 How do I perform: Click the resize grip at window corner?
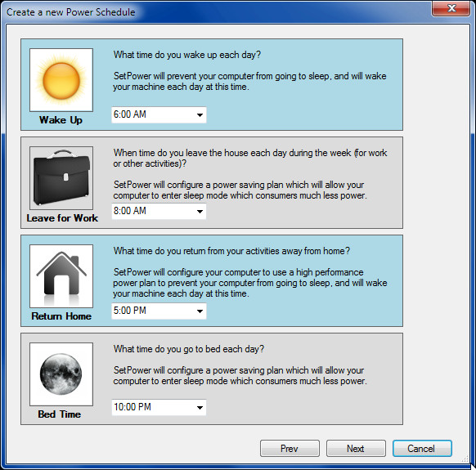point(465,459)
